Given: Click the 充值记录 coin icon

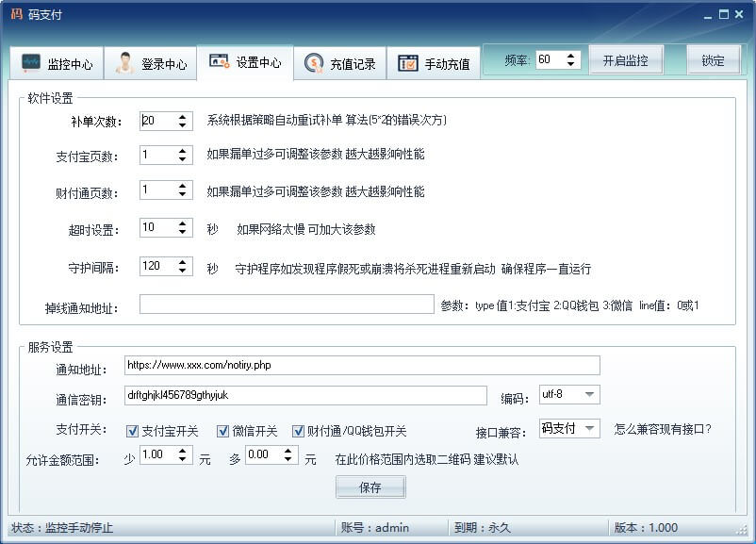Looking at the screenshot, I should click(x=314, y=64).
